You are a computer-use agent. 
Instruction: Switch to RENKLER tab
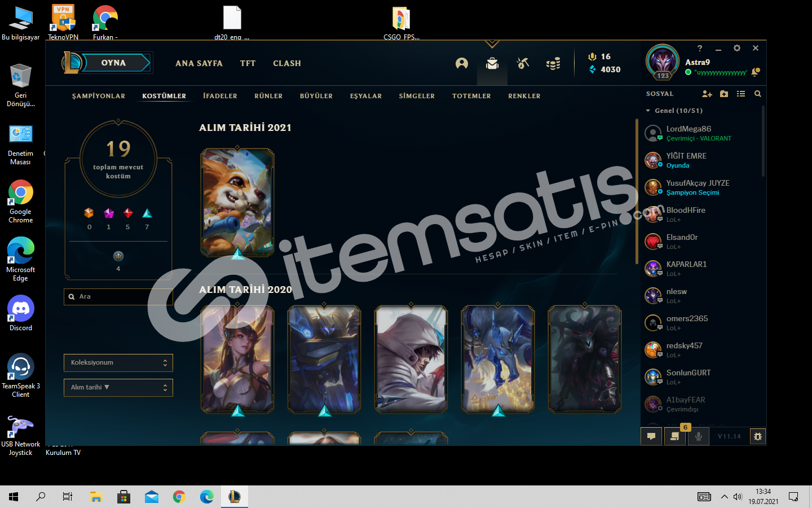point(524,96)
